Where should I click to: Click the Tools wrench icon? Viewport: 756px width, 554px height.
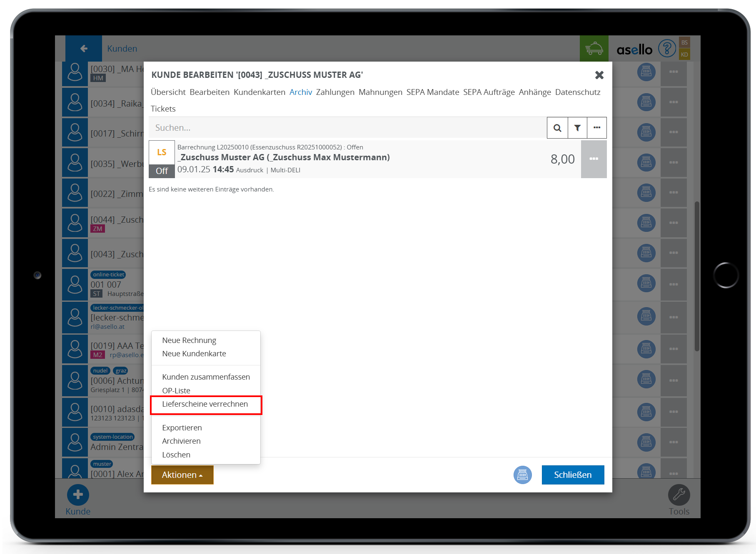679,495
